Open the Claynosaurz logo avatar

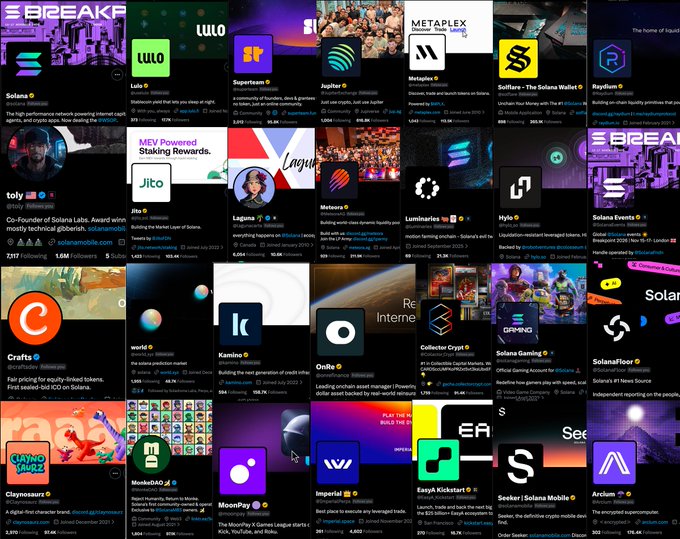click(x=28, y=463)
